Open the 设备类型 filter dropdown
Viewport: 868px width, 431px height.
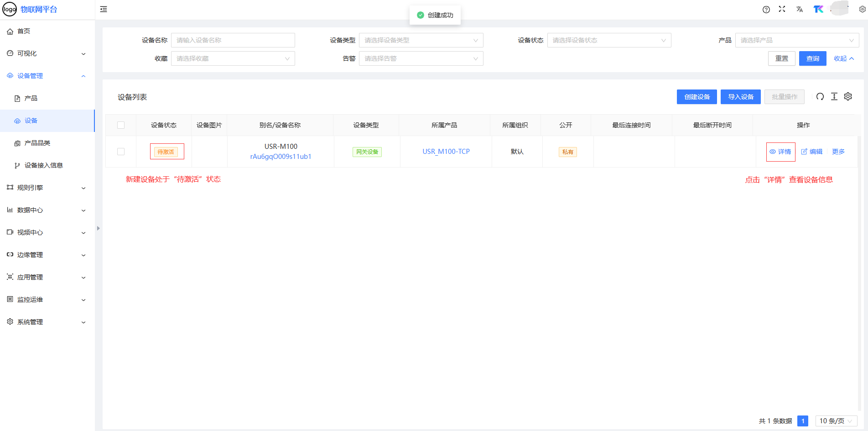421,40
